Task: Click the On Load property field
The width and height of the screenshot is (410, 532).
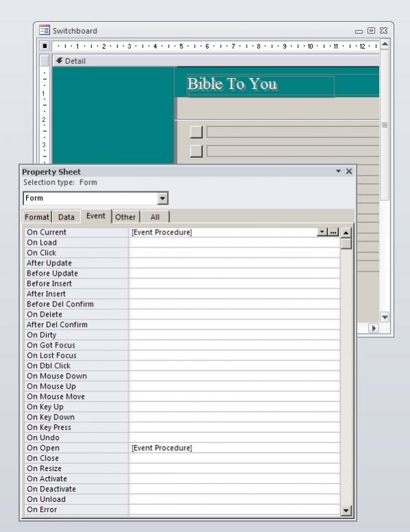Action: point(234,243)
